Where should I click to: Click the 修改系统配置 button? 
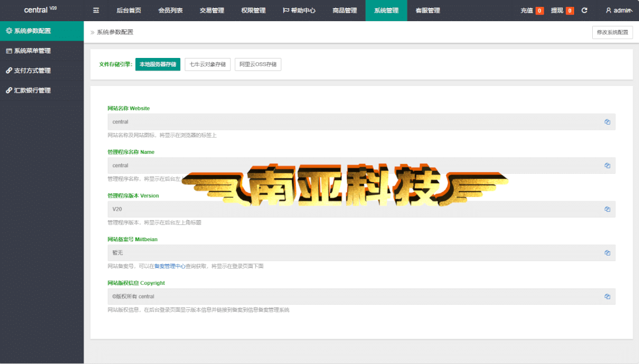(612, 32)
